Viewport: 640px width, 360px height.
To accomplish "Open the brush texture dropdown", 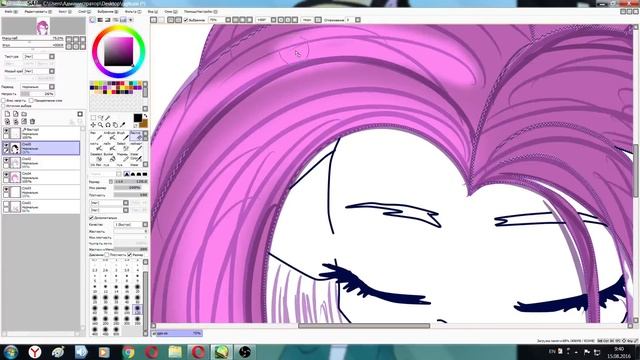I will 126,210.
